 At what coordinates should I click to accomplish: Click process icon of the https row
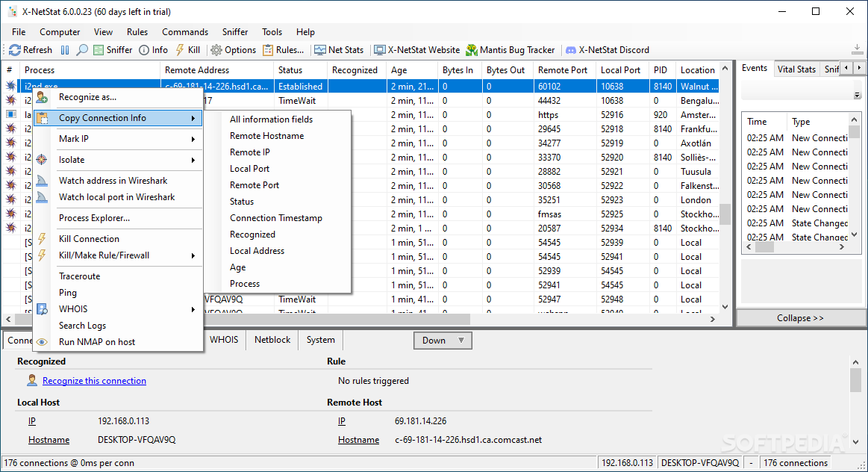pyautogui.click(x=11, y=115)
